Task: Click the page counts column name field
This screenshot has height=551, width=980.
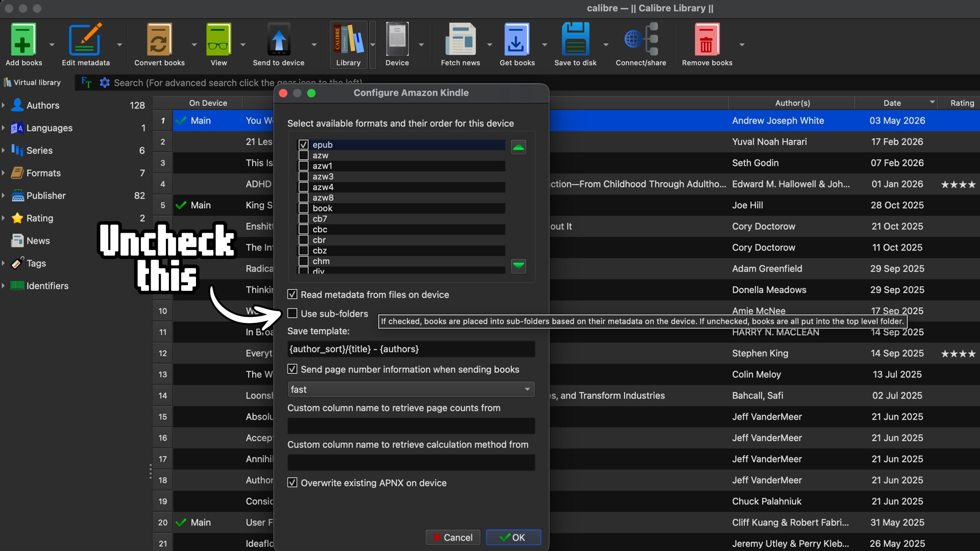Action: [411, 425]
